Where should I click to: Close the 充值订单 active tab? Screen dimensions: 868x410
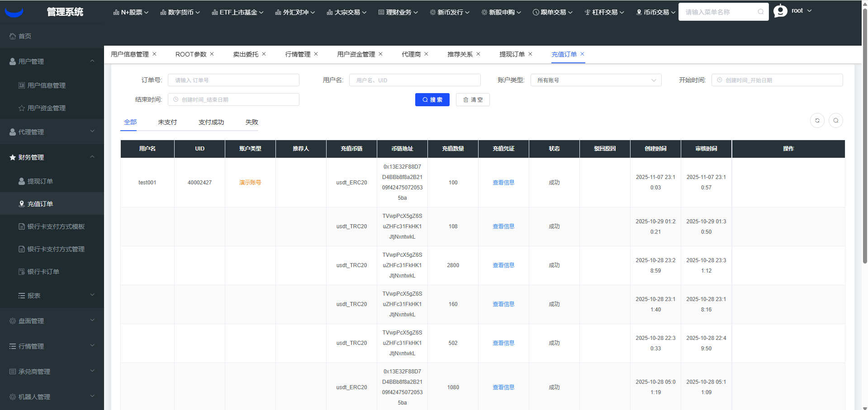(x=582, y=54)
